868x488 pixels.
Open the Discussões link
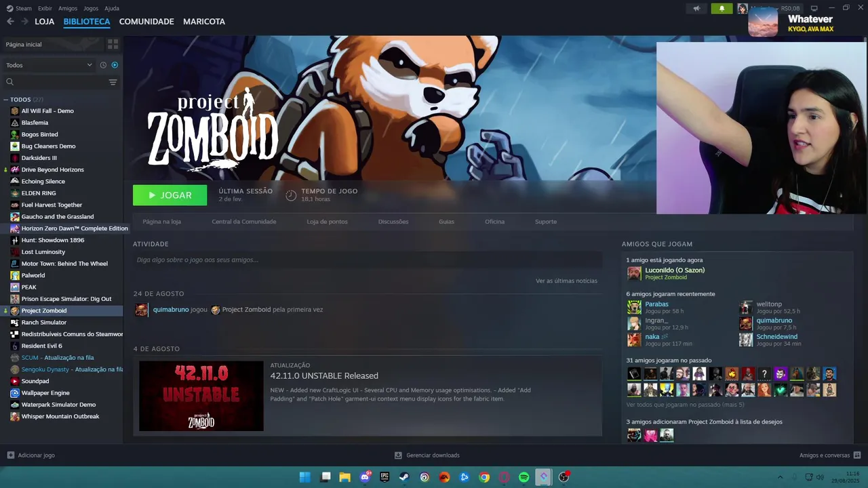393,222
